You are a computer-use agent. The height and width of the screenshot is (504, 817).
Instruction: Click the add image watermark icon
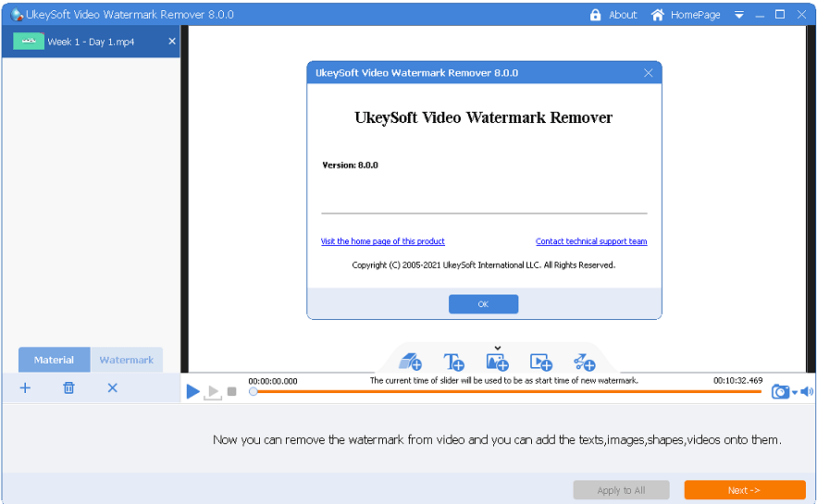pos(497,362)
